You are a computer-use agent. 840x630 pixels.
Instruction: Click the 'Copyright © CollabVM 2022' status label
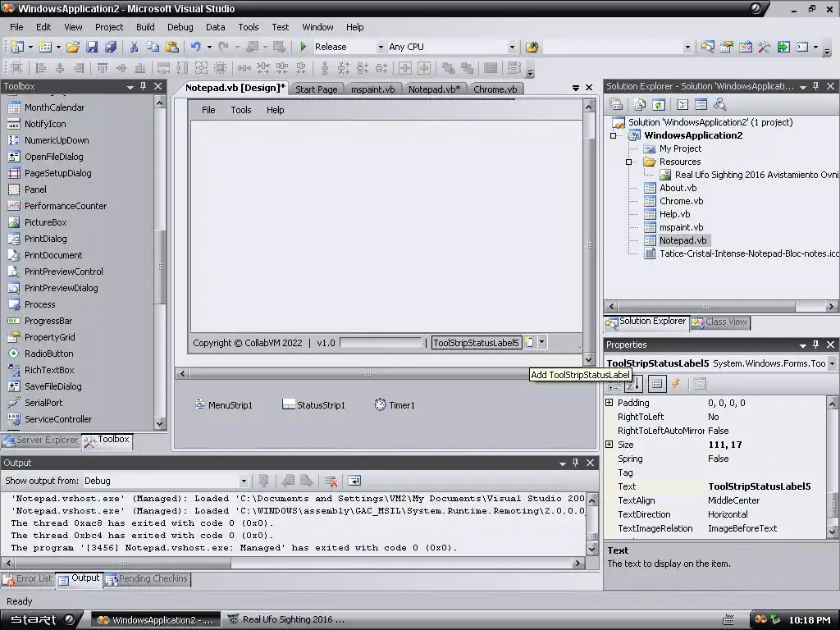click(248, 343)
